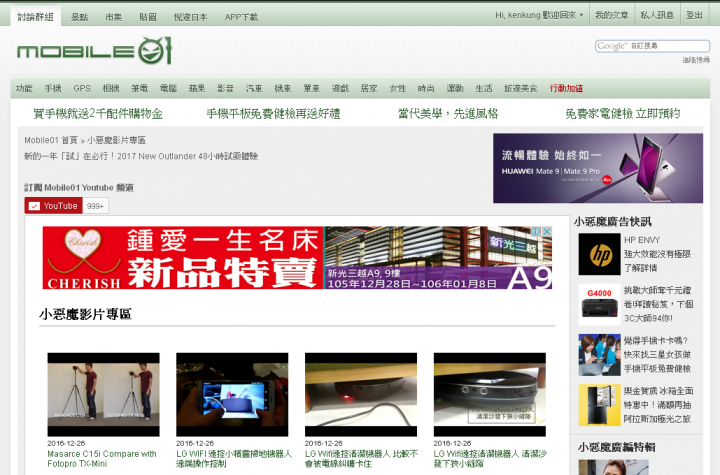Screen dimensions: 720x475
Task: Select 筆電 in the category menu
Action: coord(139,88)
